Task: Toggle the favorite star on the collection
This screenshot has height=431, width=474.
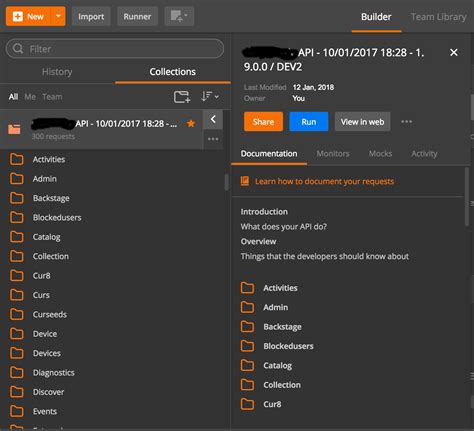Action: coord(191,123)
